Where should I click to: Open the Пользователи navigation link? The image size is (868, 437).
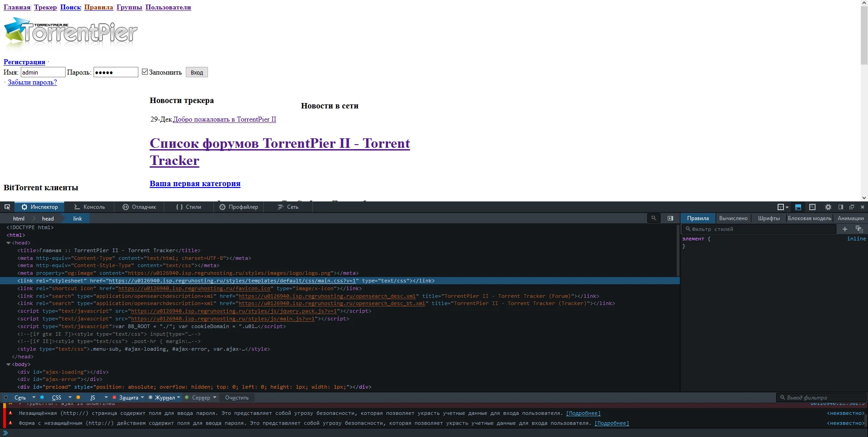pyautogui.click(x=168, y=7)
